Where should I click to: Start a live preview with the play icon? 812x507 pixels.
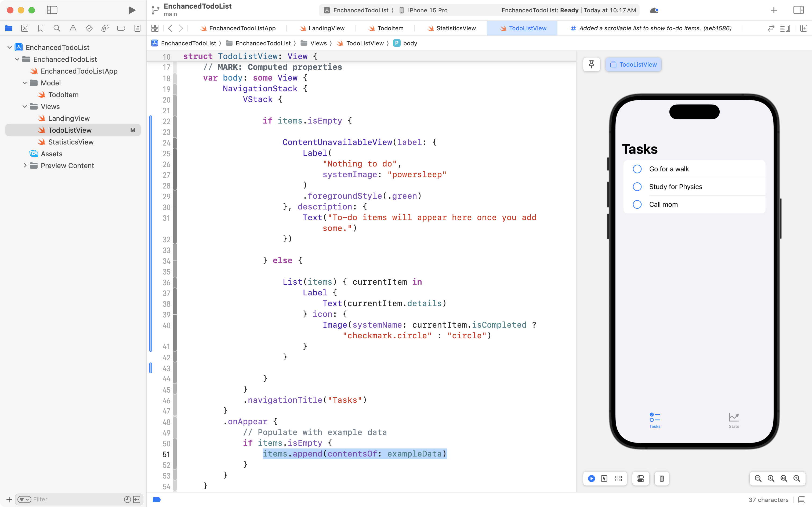click(x=591, y=479)
